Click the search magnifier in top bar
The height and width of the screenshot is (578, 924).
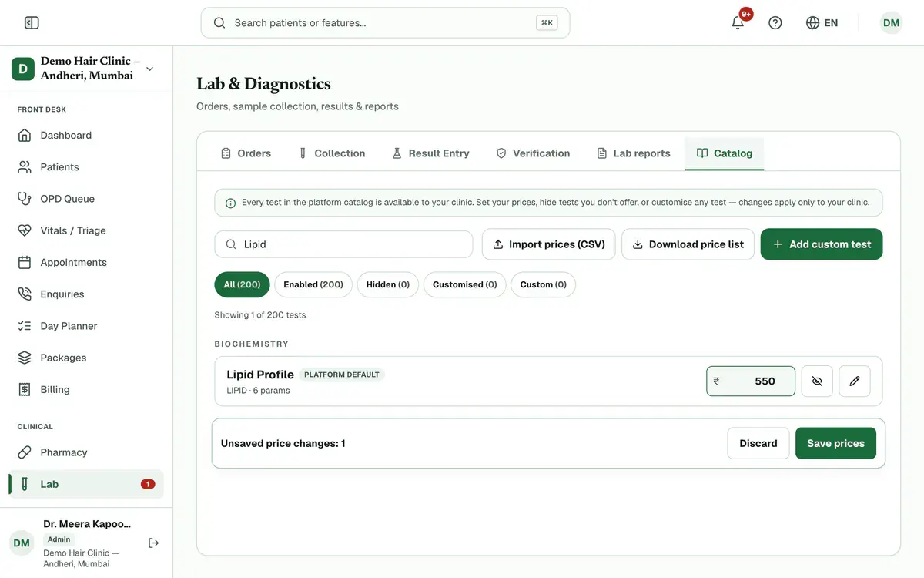[x=219, y=23]
